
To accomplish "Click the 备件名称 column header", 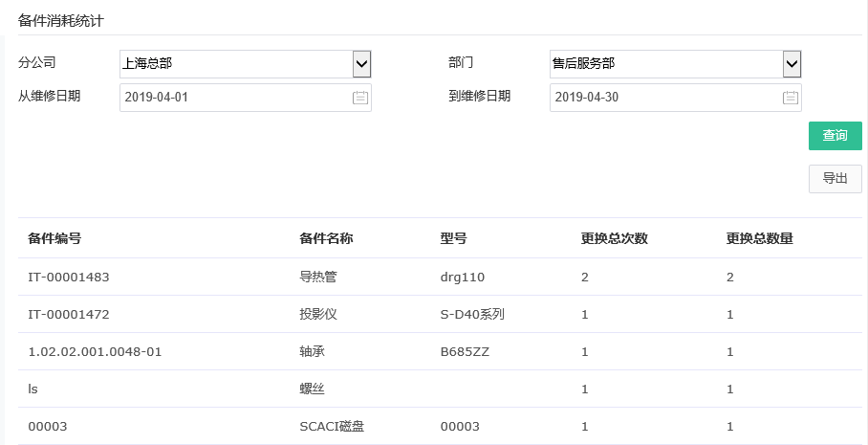I will click(326, 238).
